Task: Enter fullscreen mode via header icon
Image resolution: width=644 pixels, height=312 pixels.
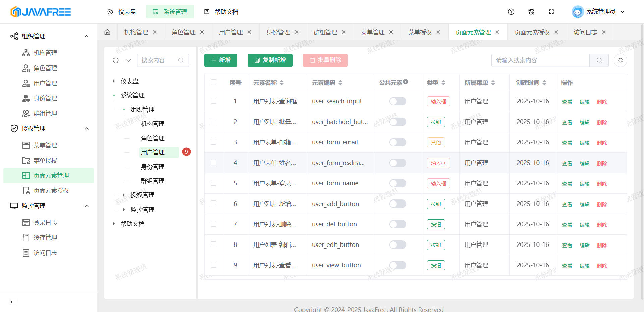Action: [551, 12]
